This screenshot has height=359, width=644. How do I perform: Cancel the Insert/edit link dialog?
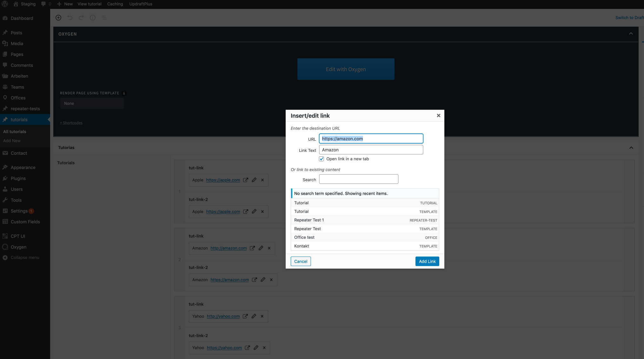pos(301,261)
